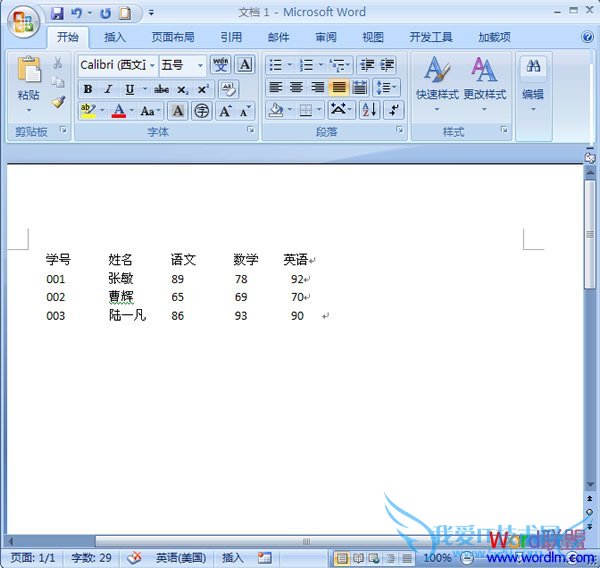Open line spacing dropdown
Screen dimensions: 600x568
pyautogui.click(x=386, y=87)
